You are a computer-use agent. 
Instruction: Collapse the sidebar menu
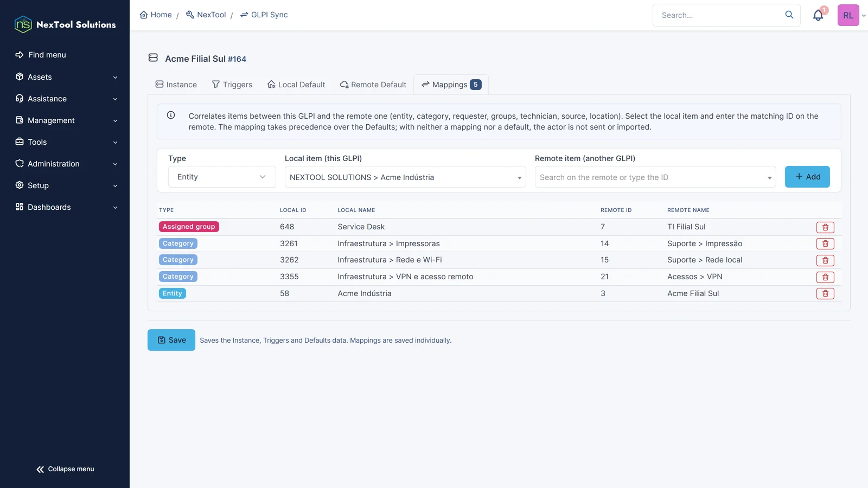[65, 469]
